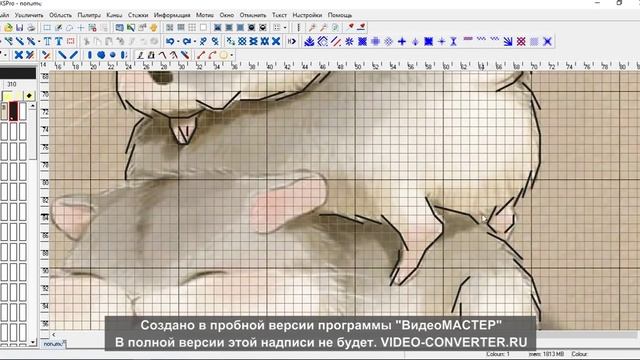Viewport: 640px width, 360px height.
Task: Select the bold blue plus stitch icon
Action: [402, 41]
